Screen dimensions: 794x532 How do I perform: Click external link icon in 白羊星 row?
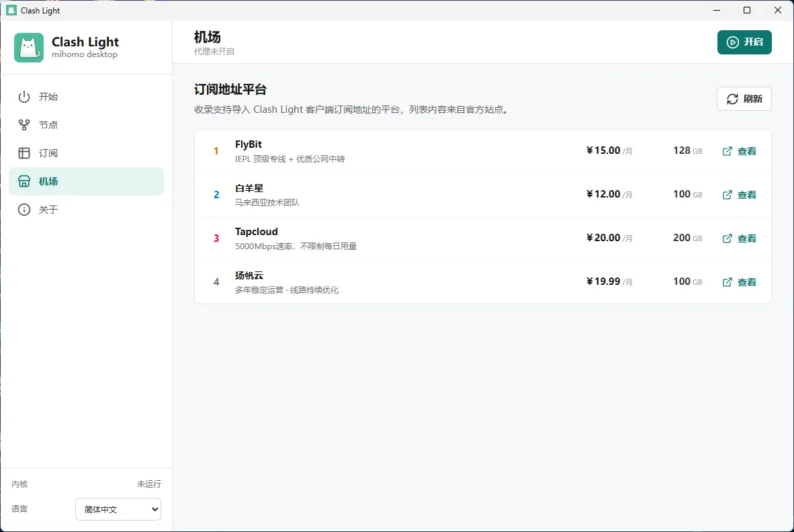coord(727,194)
